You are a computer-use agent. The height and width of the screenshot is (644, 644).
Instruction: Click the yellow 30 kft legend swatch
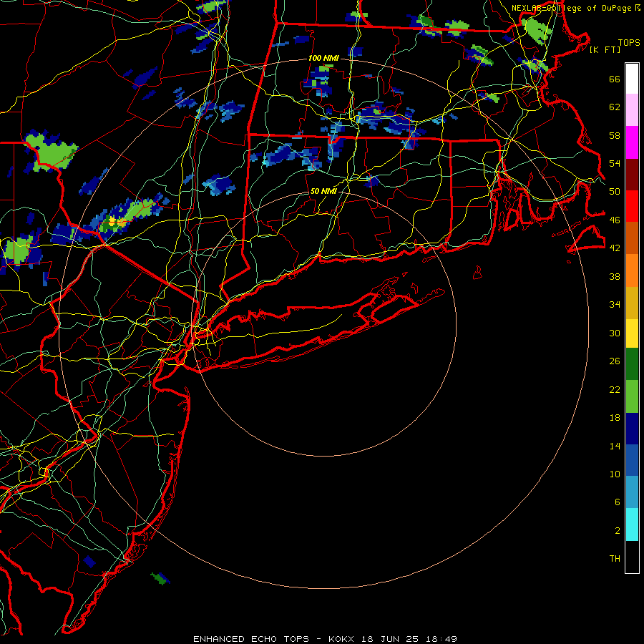click(632, 333)
